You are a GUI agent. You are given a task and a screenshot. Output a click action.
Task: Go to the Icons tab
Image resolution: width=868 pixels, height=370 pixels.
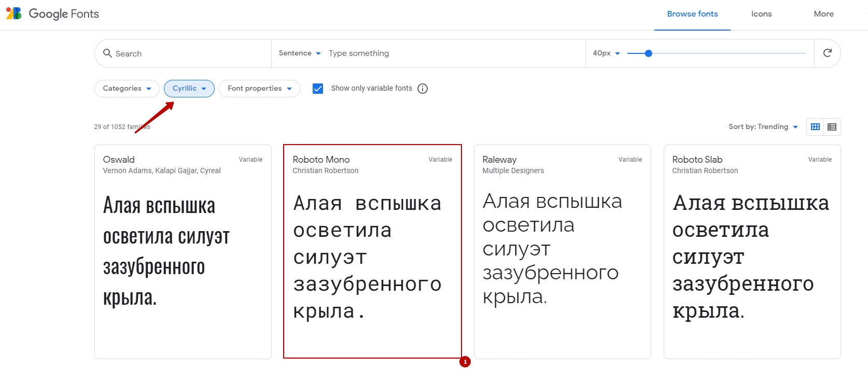[x=761, y=14]
